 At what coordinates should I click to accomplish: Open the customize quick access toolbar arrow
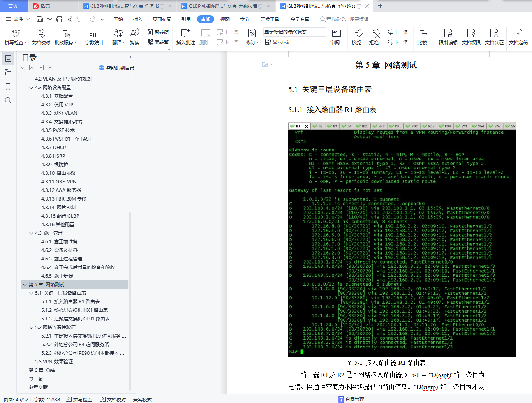tap(102, 19)
